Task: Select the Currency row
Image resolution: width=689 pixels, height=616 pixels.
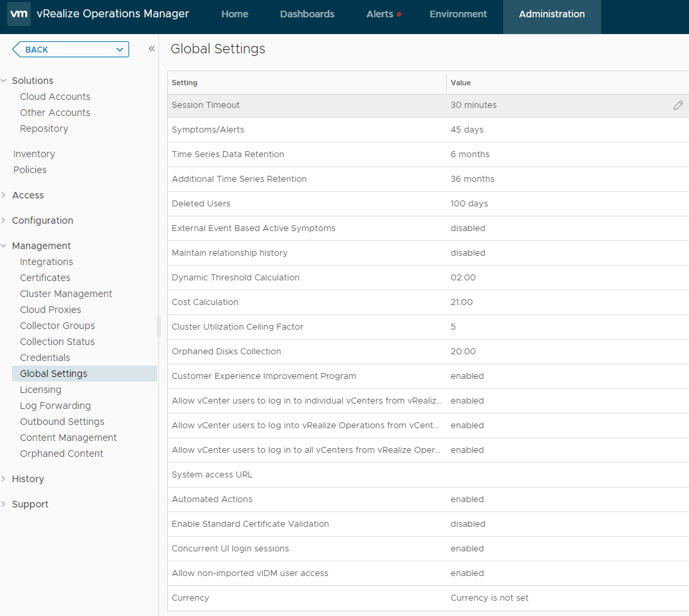Action: coord(428,597)
